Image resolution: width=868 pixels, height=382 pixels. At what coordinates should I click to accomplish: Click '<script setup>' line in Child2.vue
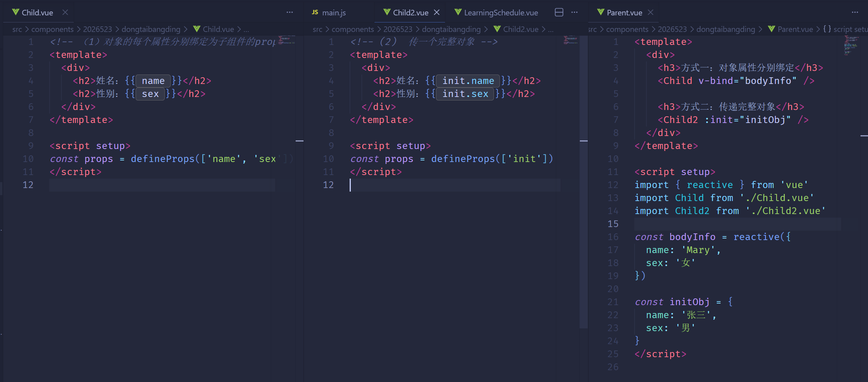click(x=390, y=146)
